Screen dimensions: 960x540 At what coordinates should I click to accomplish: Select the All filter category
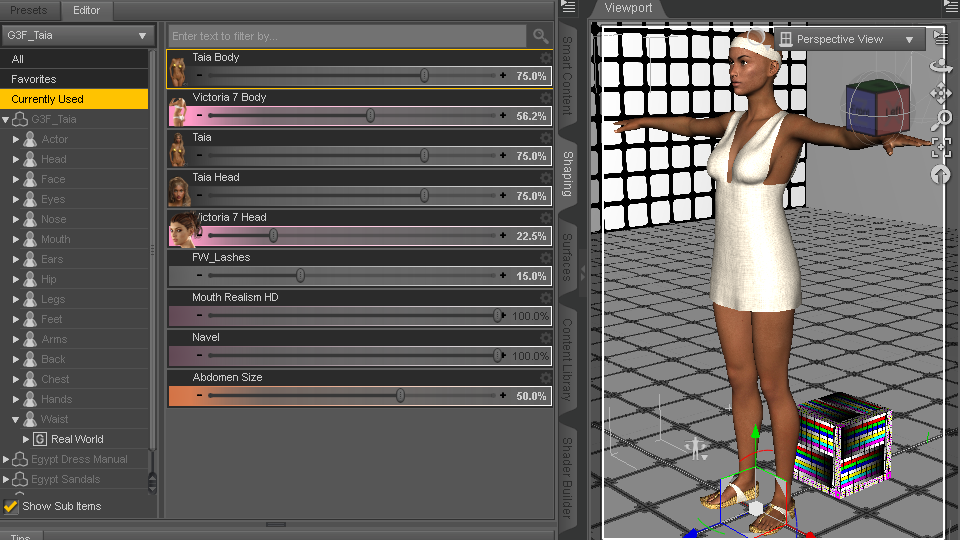tap(74, 59)
